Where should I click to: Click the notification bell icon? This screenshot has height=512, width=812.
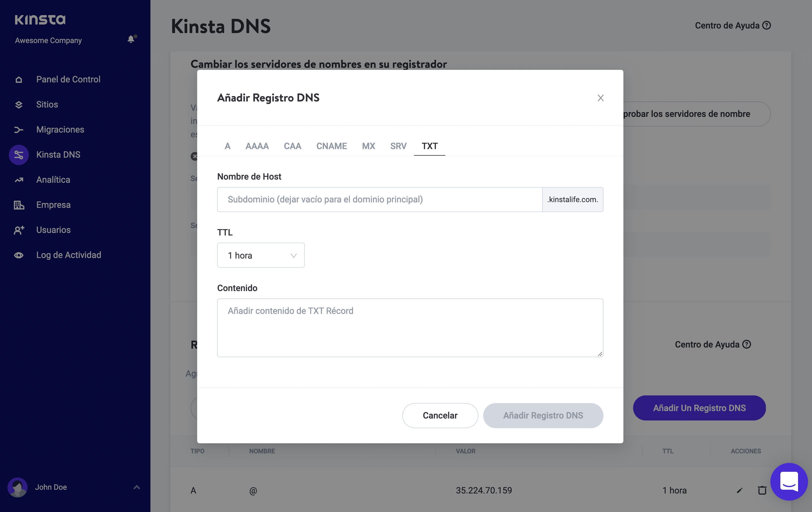[x=131, y=40]
